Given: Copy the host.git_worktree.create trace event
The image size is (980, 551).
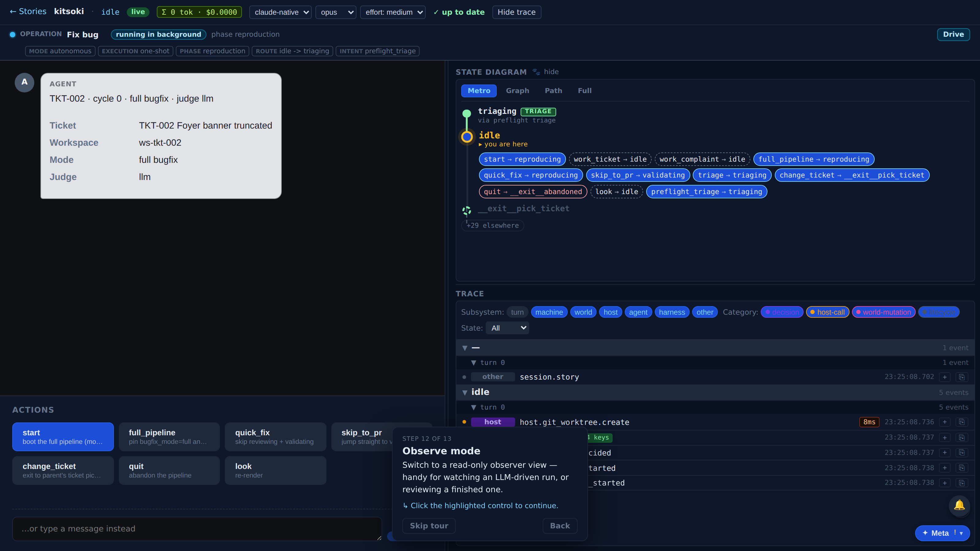Looking at the screenshot, I should [962, 422].
